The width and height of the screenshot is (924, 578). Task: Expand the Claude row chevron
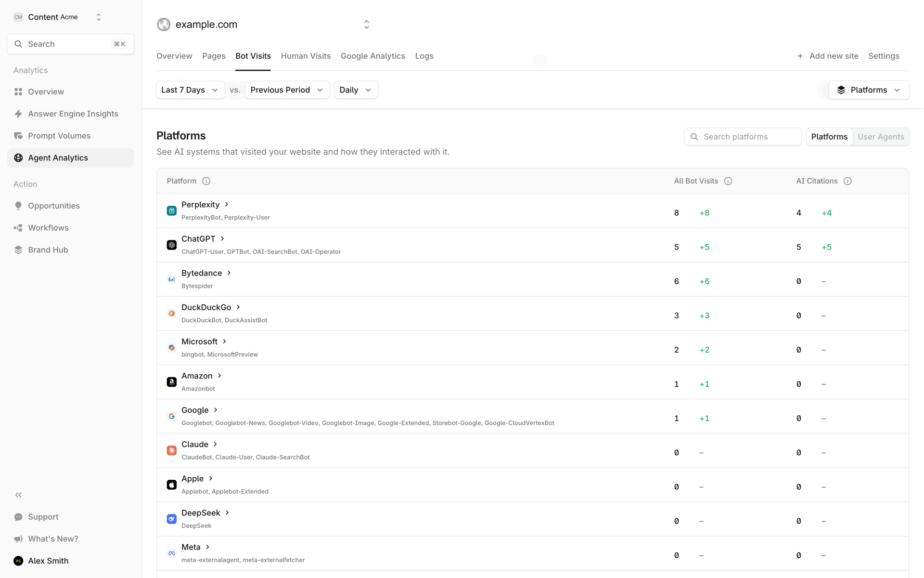point(216,444)
